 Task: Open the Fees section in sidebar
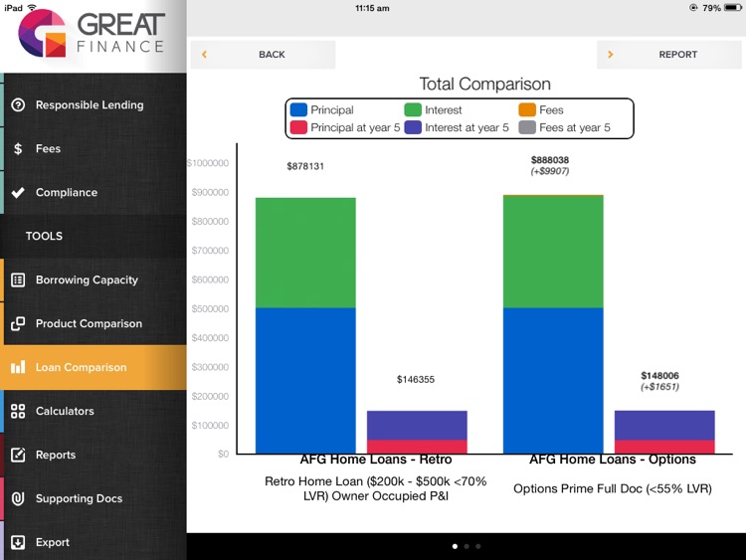[93, 148]
